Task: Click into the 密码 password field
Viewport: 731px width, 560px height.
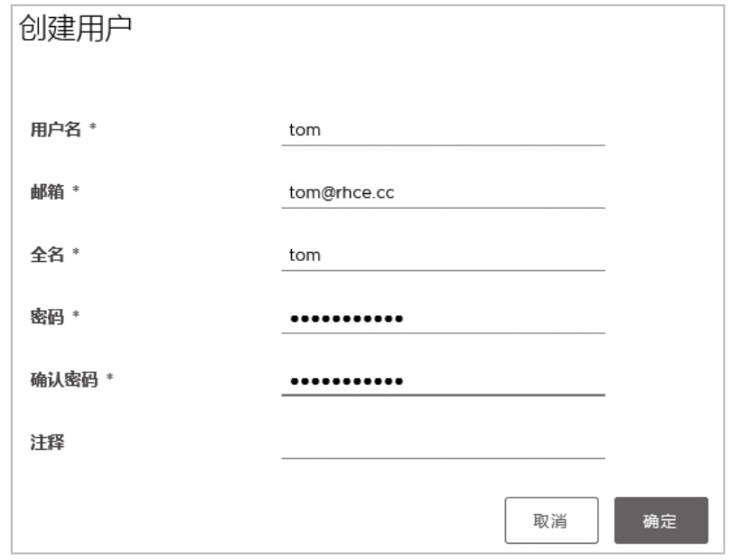Action: click(x=443, y=318)
